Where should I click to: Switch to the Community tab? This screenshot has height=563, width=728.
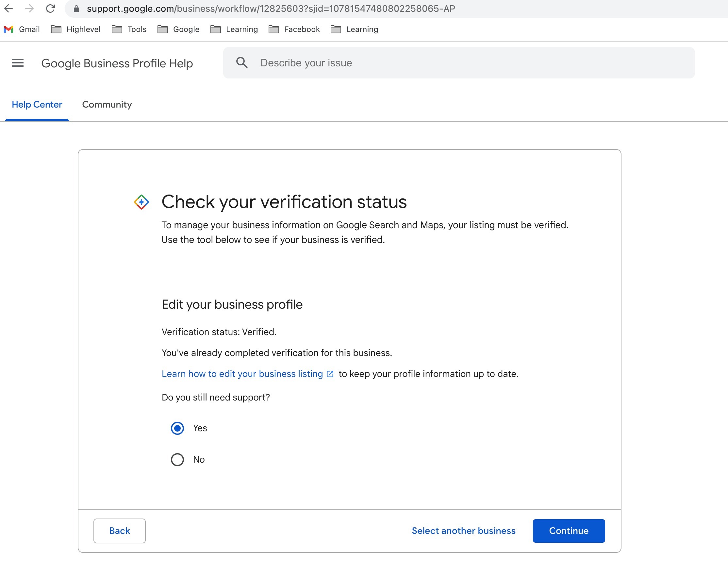107,104
